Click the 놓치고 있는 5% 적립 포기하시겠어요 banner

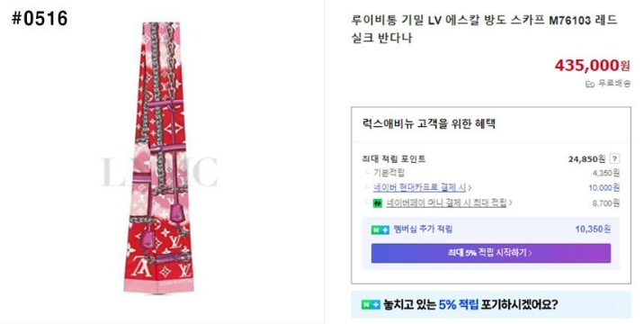tap(491, 305)
